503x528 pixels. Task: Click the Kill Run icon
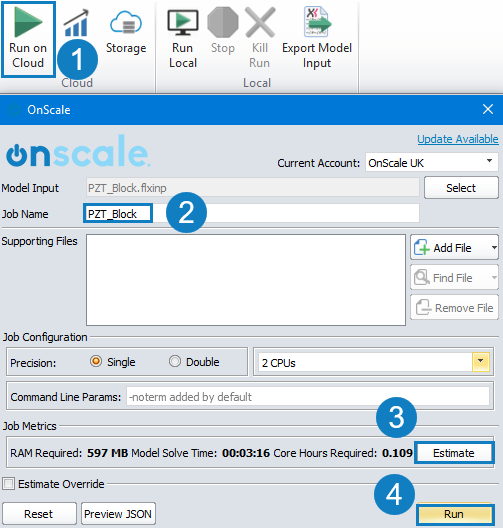pyautogui.click(x=260, y=22)
